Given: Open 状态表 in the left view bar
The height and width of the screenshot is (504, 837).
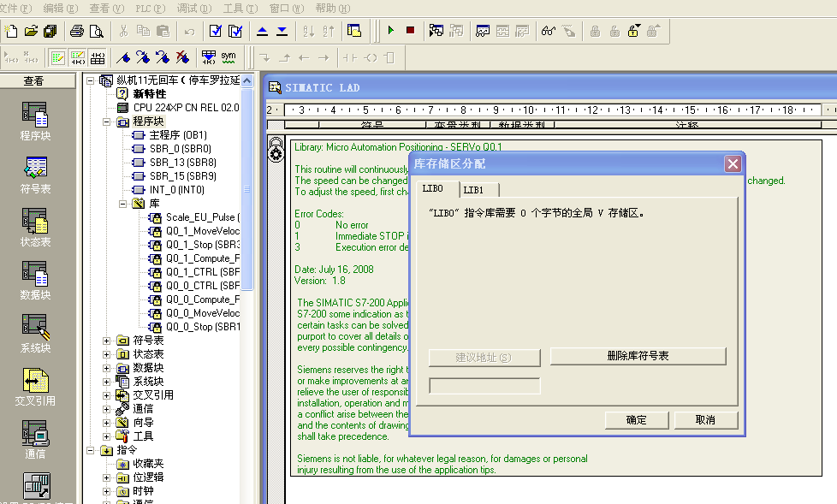Looking at the screenshot, I should [x=35, y=228].
